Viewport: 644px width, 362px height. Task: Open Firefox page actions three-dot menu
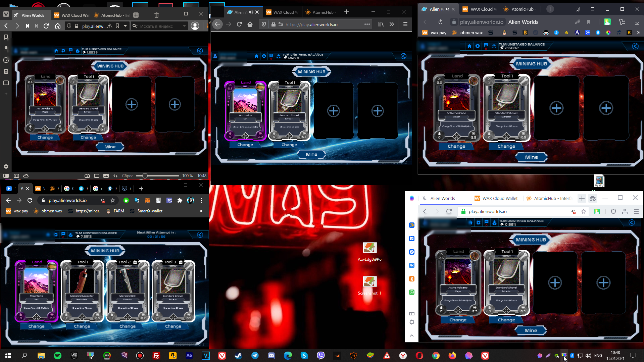tap(367, 24)
